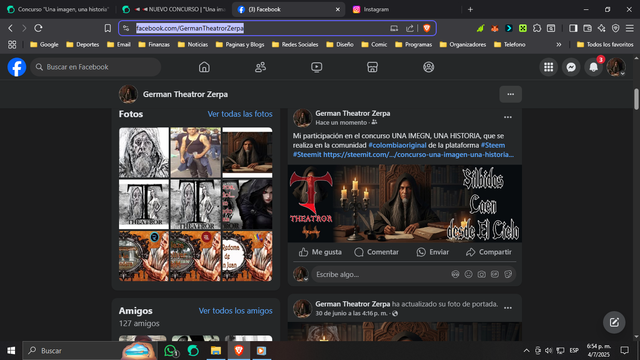The image size is (640, 360).
Task: Click the Facebook logo icon
Action: 17,67
